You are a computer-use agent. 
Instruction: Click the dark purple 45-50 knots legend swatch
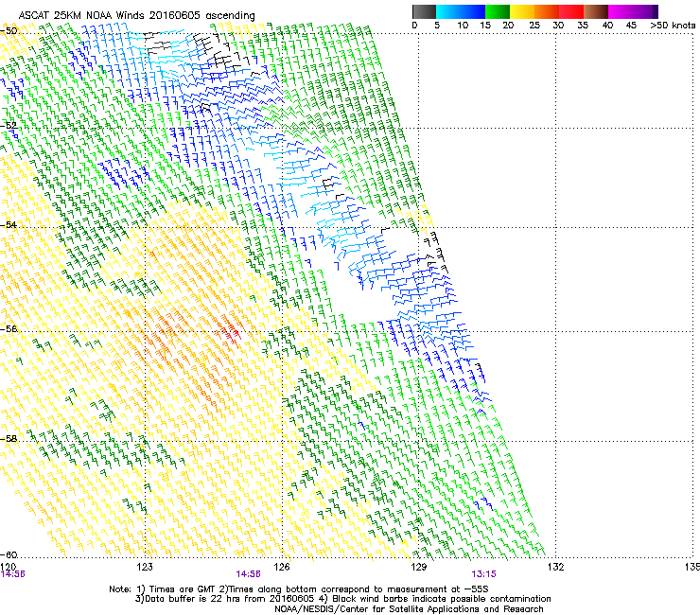(645, 11)
